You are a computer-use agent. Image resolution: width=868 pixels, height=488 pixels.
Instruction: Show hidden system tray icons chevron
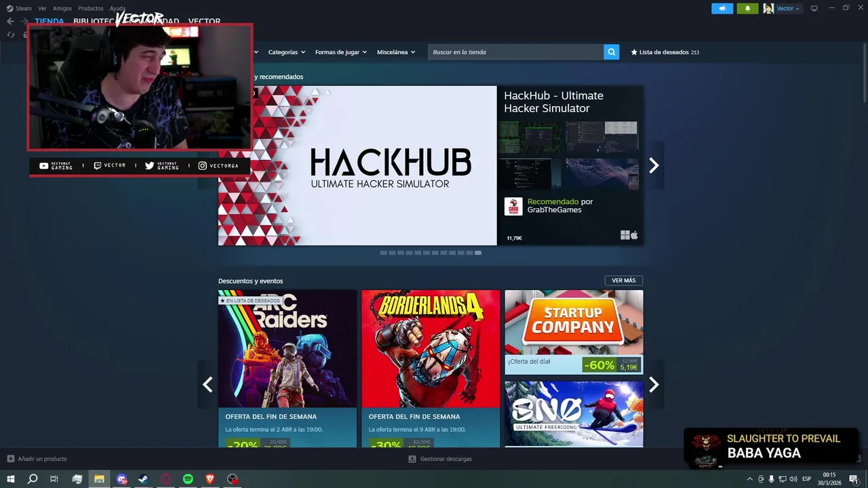tap(749, 479)
